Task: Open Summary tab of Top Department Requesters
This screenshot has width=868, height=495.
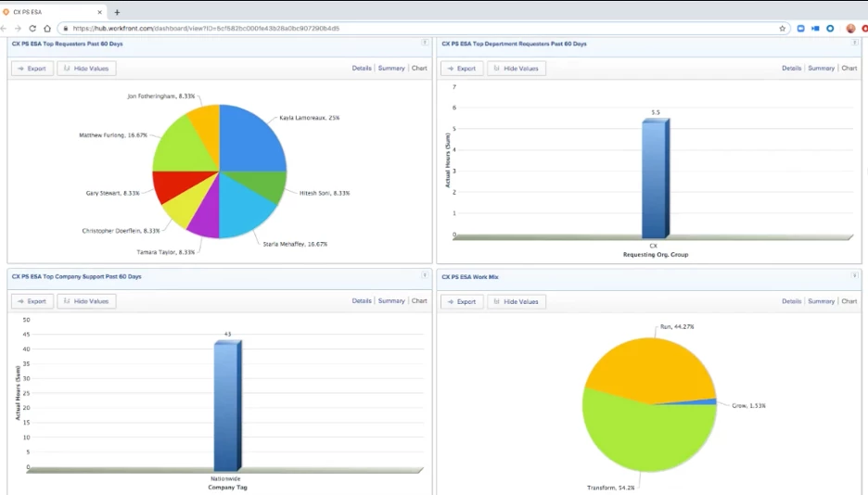Action: (821, 68)
